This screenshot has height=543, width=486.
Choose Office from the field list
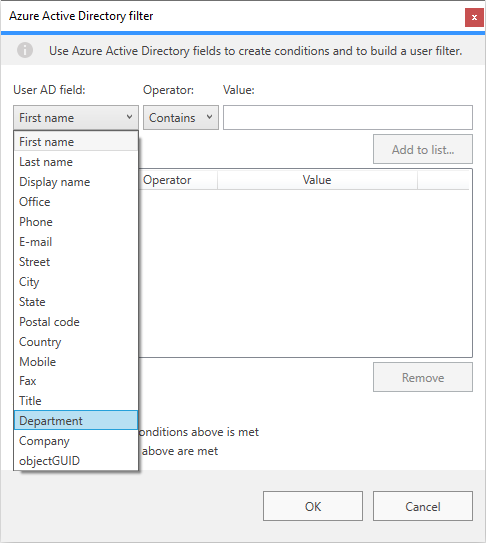tap(76, 202)
